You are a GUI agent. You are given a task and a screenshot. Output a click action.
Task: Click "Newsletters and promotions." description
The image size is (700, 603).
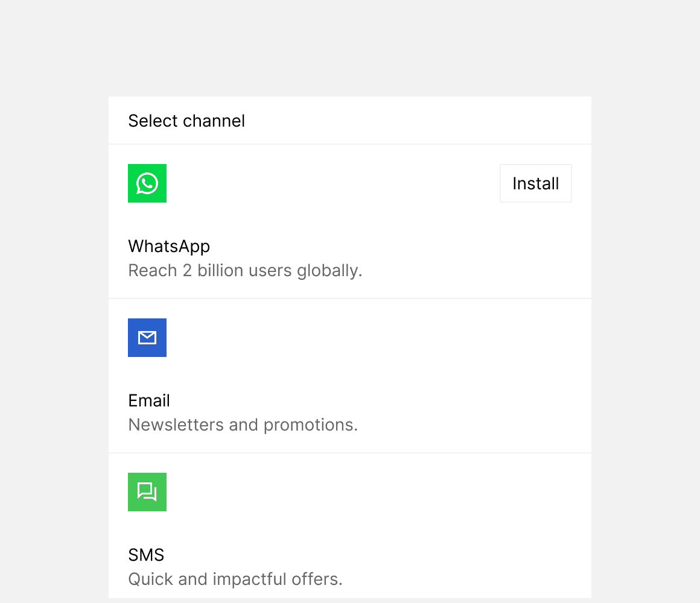243,425
